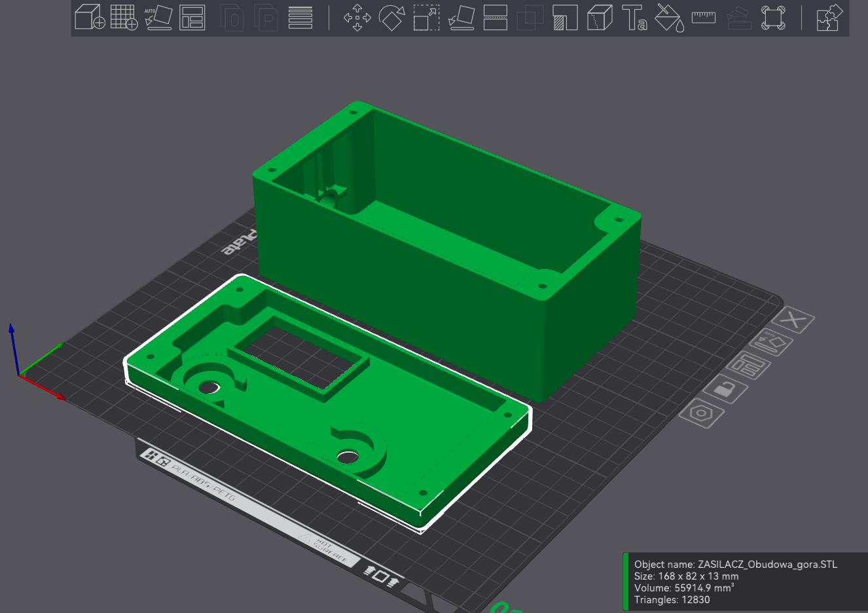The image size is (868, 613).
Task: Open plate settings hexagon icon
Action: tap(702, 413)
